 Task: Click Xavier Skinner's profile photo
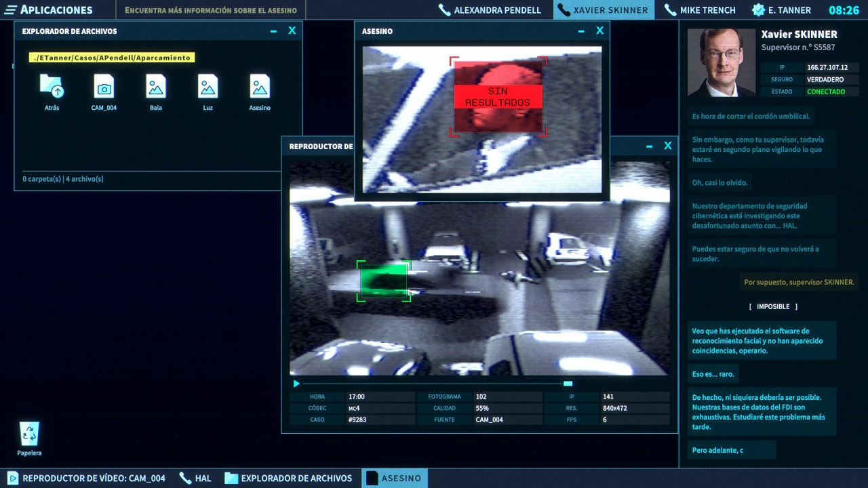pos(722,62)
